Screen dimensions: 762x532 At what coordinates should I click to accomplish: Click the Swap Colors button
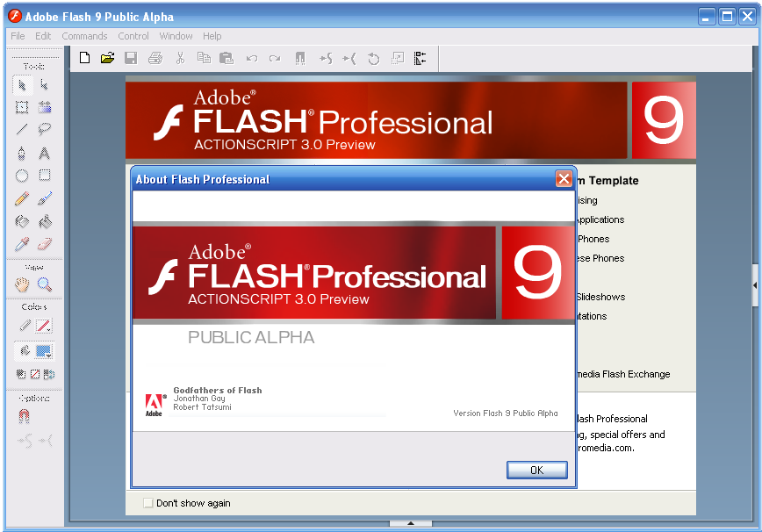tap(49, 374)
